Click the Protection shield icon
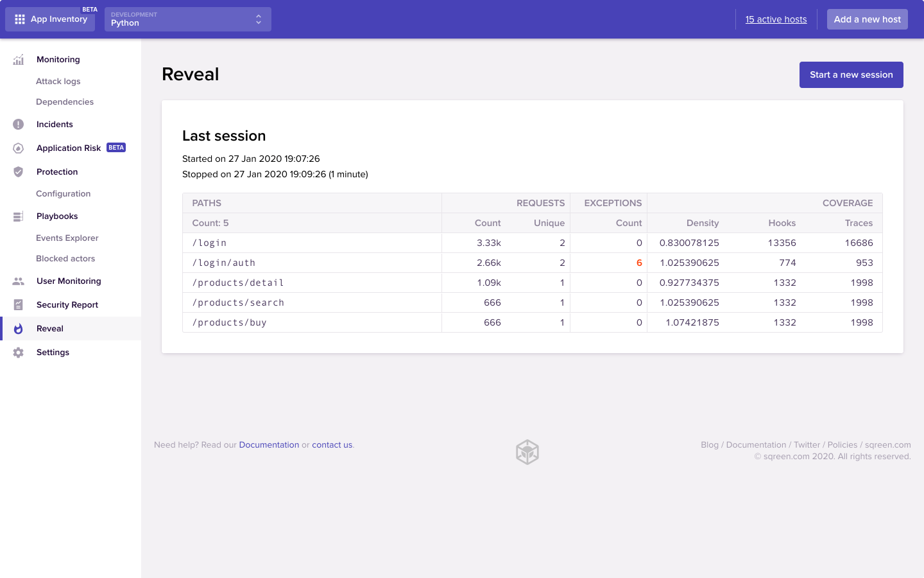This screenshot has width=924, height=578. (18, 172)
